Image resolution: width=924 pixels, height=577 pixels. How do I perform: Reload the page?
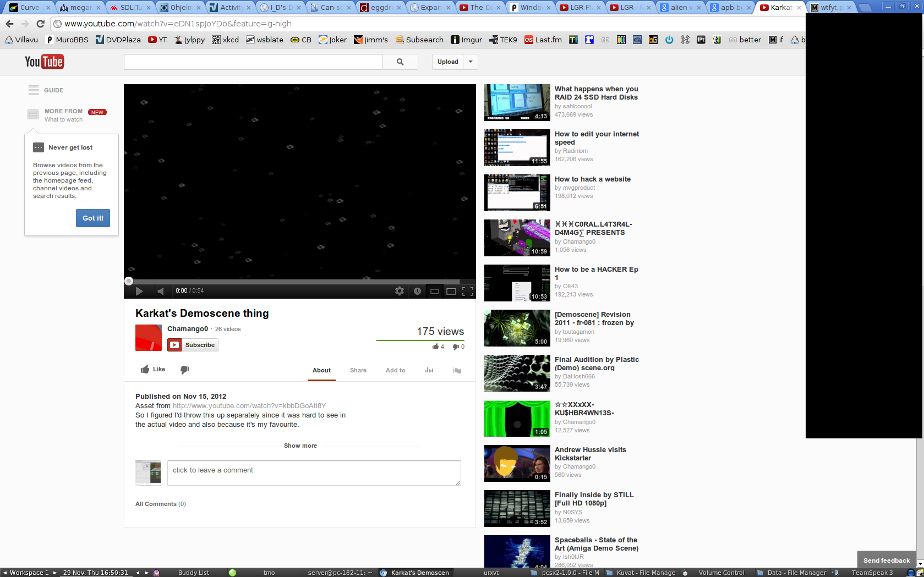tap(40, 24)
